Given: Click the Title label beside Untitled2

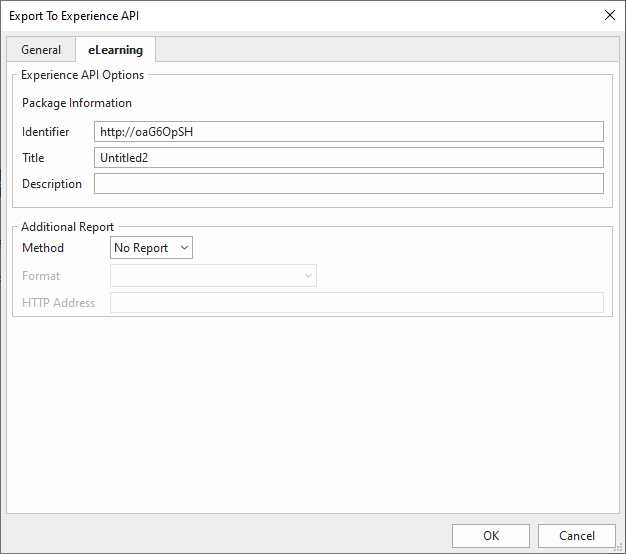Looking at the screenshot, I should pyautogui.click(x=33, y=158).
